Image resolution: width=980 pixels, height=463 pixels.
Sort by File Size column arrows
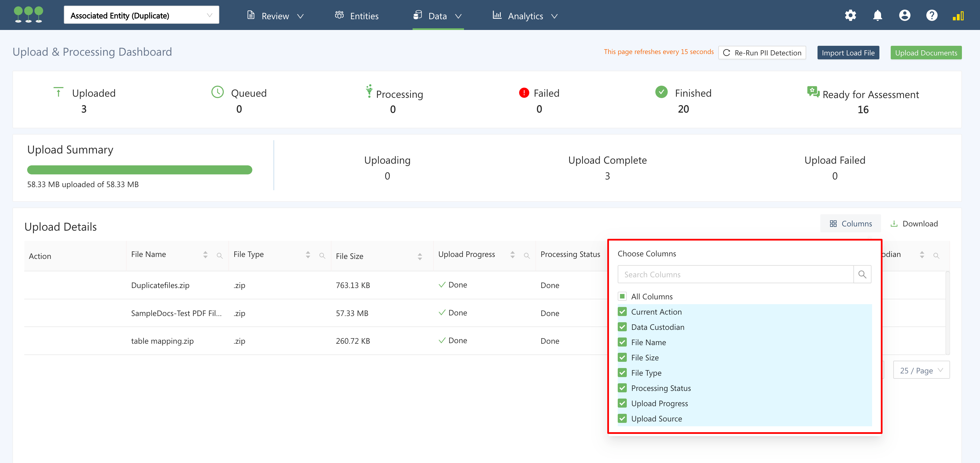420,256
